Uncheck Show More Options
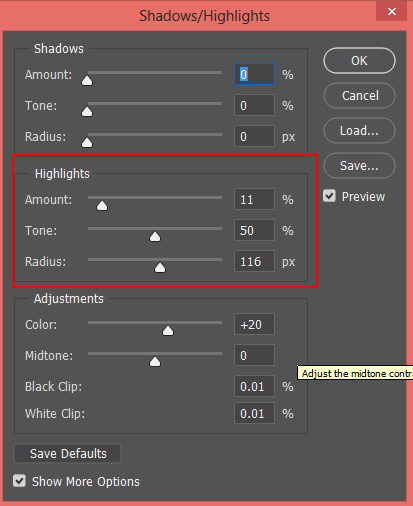This screenshot has height=506, width=413. tap(19, 481)
